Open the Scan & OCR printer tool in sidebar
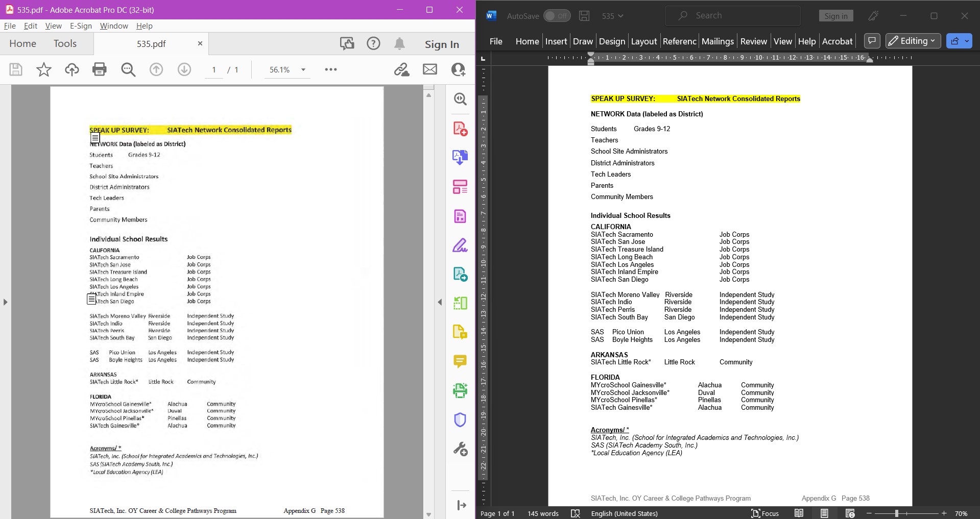 coord(460,391)
